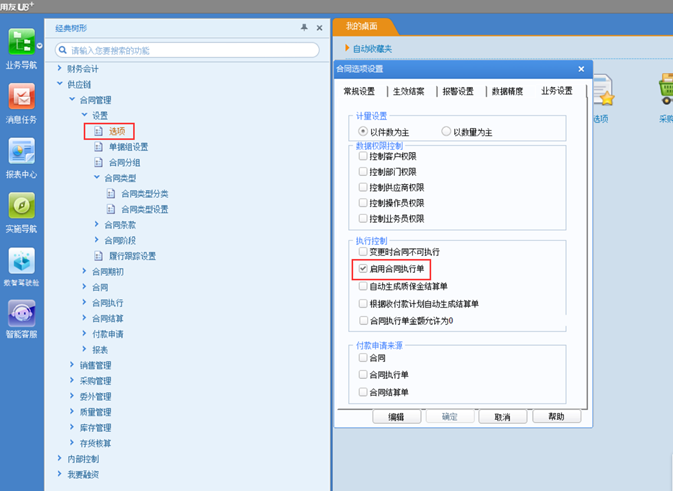Pin the 经典树形 panel

coord(304,28)
